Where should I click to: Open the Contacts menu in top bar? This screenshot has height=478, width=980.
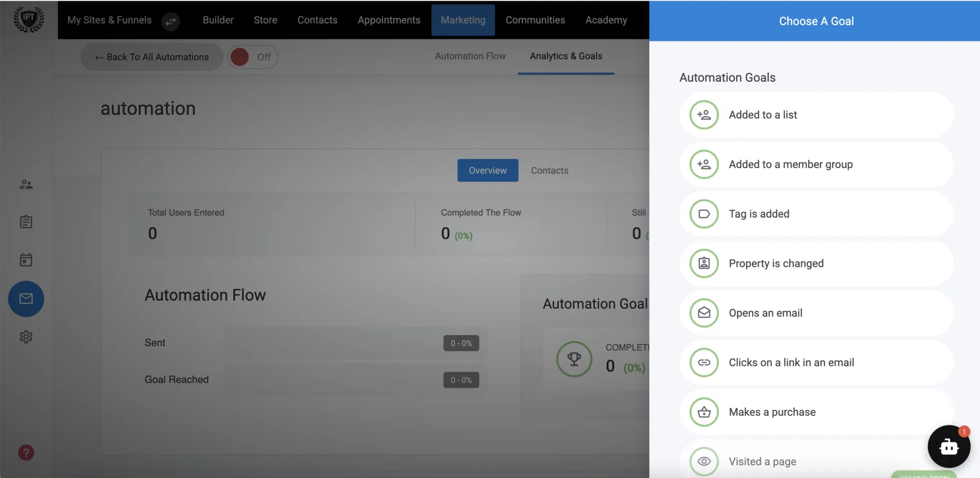[317, 20]
